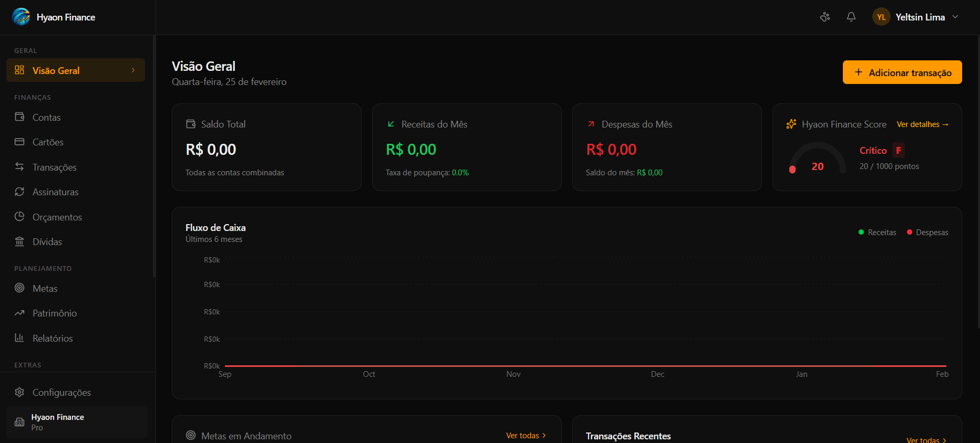Click Ver todas in Transações Recentes
980x443 pixels.
tap(926, 440)
